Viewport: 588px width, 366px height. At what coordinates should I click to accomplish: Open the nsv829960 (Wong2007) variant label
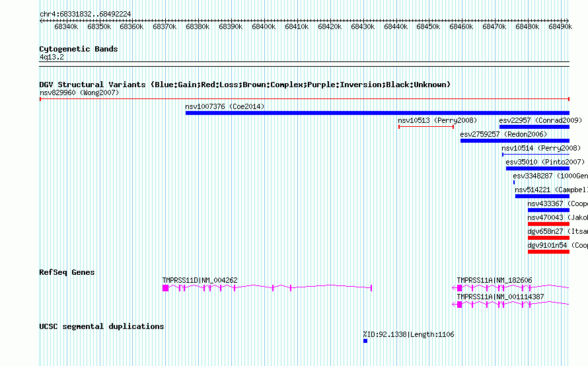(79, 92)
